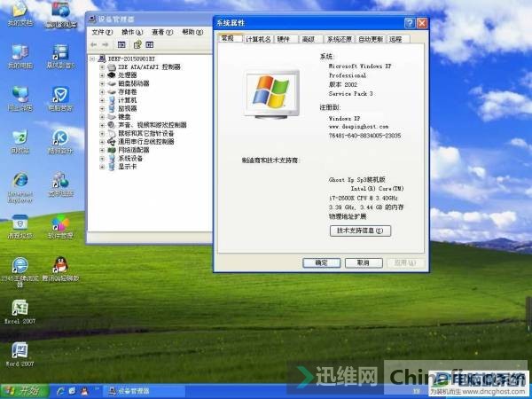Launch the 2345王牌浏览器 desktop shortcut
Screen dimensions: 532x399
pyautogui.click(x=20, y=271)
